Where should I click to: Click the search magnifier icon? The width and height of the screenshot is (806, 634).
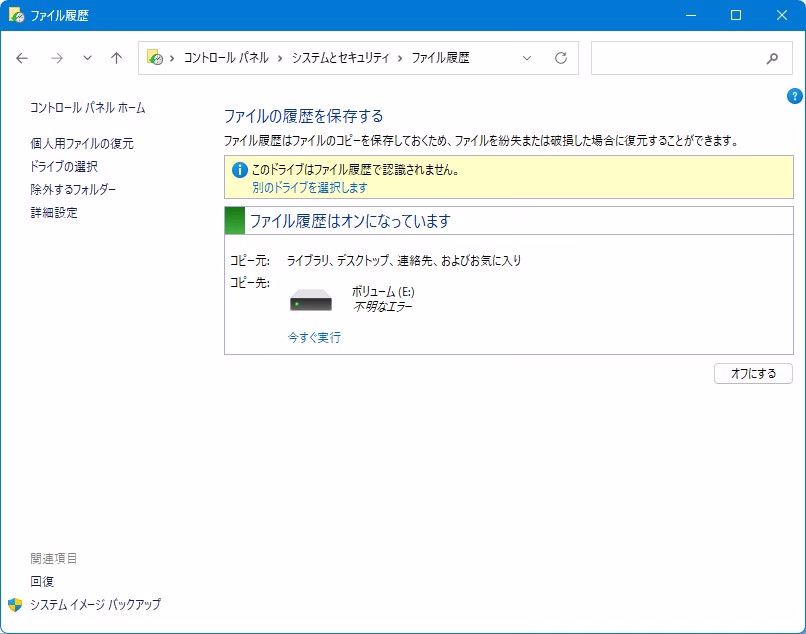click(772, 58)
